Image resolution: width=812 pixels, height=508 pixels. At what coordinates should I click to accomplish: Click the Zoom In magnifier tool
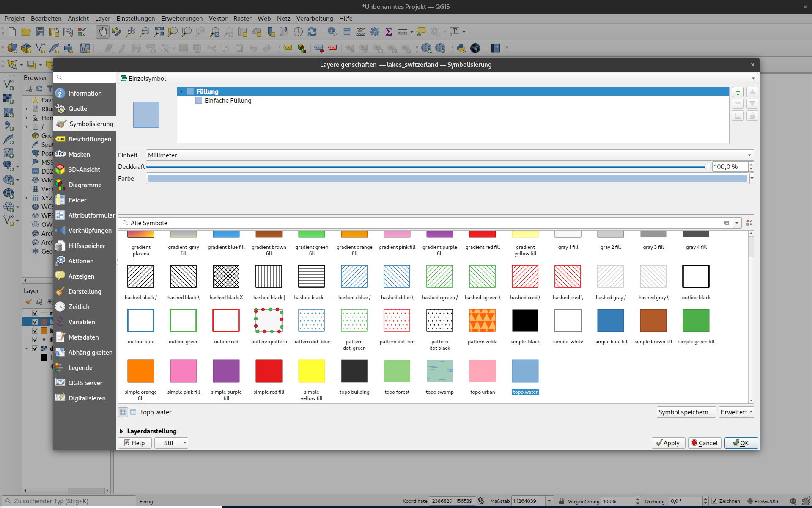pyautogui.click(x=131, y=32)
